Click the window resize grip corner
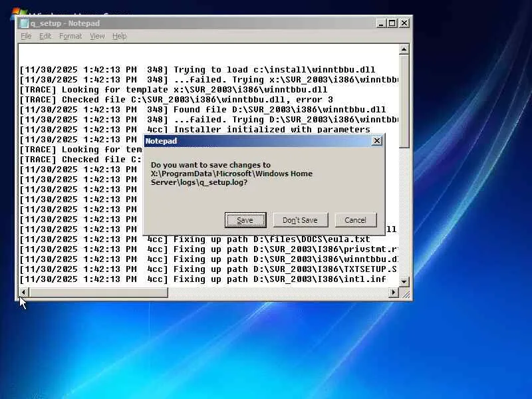The image size is (532, 399). pyautogui.click(x=405, y=293)
